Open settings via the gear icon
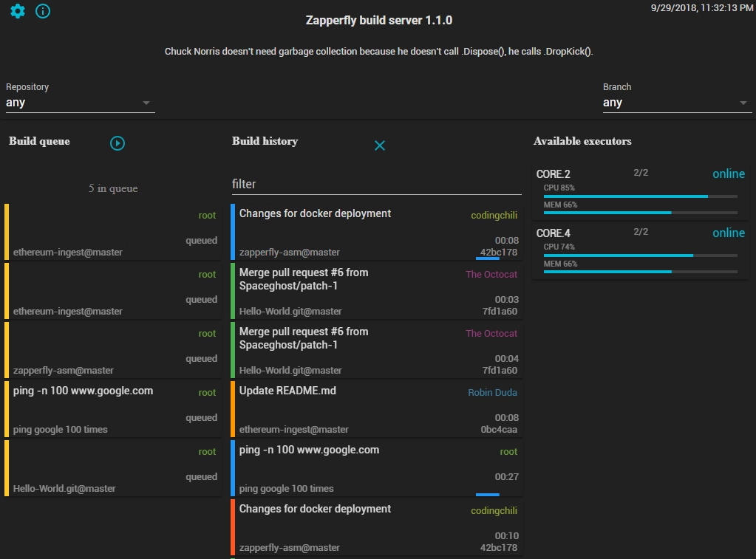 pyautogui.click(x=17, y=11)
